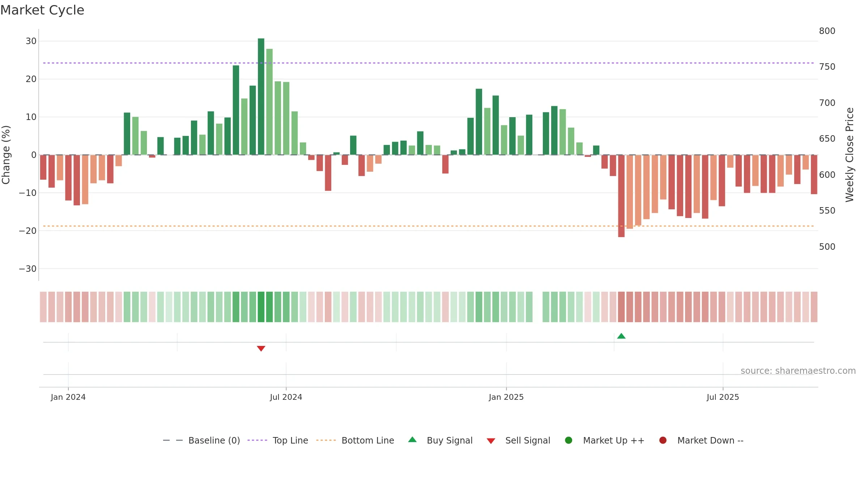Click the darkest green heatmap cell
The width and height of the screenshot is (868, 488).
click(x=261, y=307)
